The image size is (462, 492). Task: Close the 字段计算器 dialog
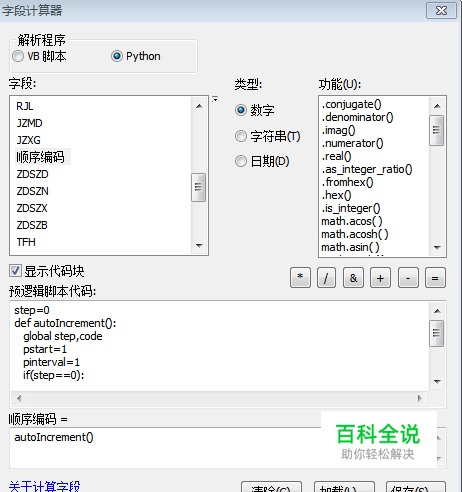(441, 11)
